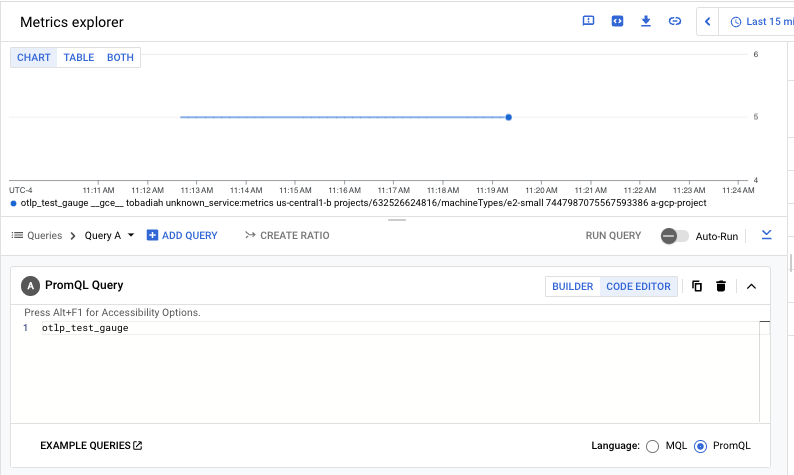794x475 pixels.
Task: Copy the PromQL query with duplicate icon
Action: [697, 286]
